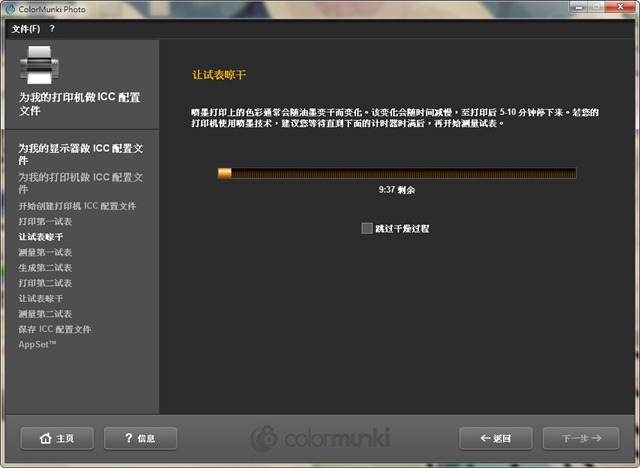Go to 打印第二试表 step

click(x=45, y=283)
